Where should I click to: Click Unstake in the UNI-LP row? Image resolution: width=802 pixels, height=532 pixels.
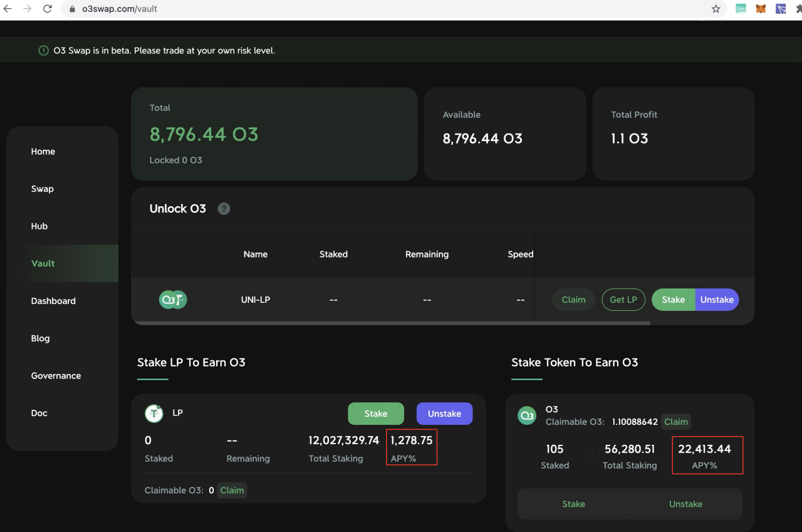pyautogui.click(x=717, y=300)
